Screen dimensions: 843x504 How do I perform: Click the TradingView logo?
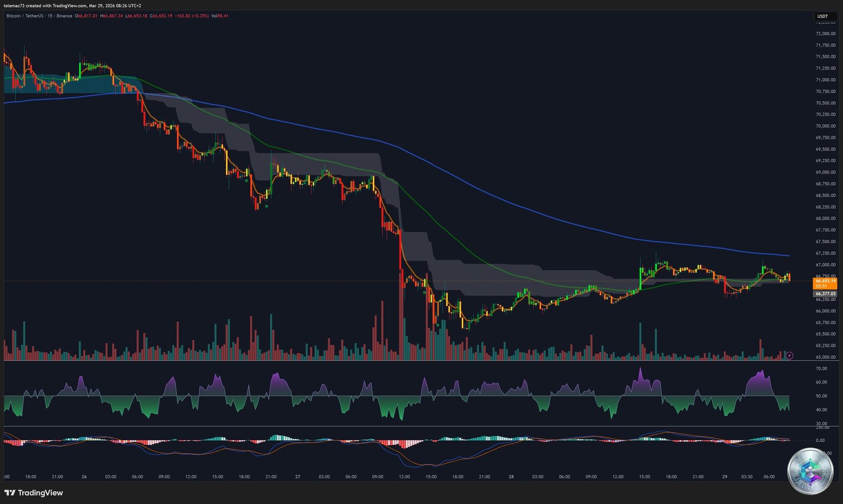[33, 493]
